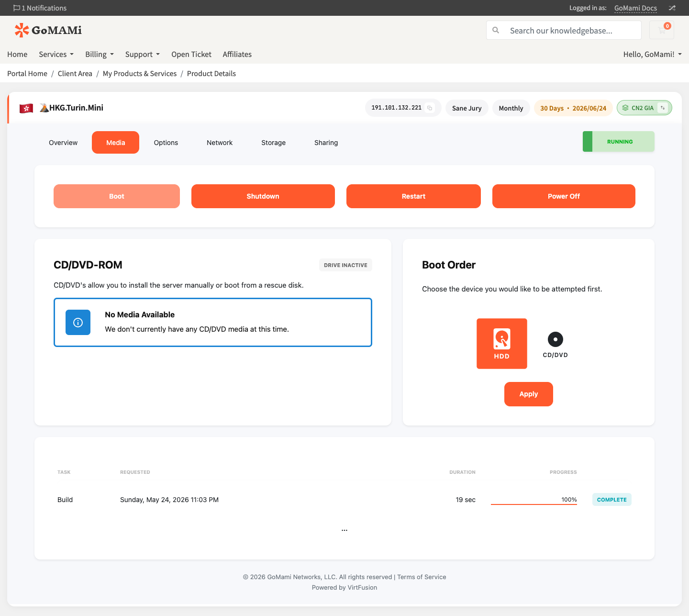Click the Shutdown button
The height and width of the screenshot is (616, 689).
tap(263, 196)
